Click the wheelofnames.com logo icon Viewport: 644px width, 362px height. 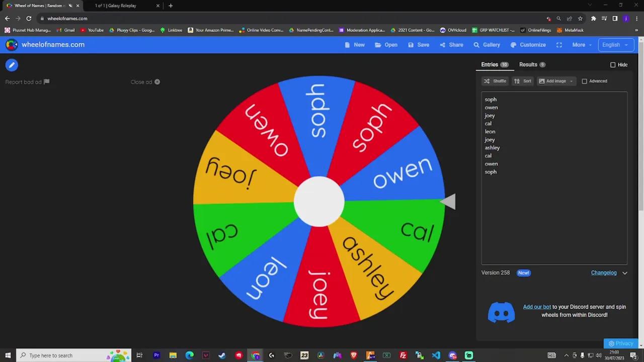click(x=12, y=45)
